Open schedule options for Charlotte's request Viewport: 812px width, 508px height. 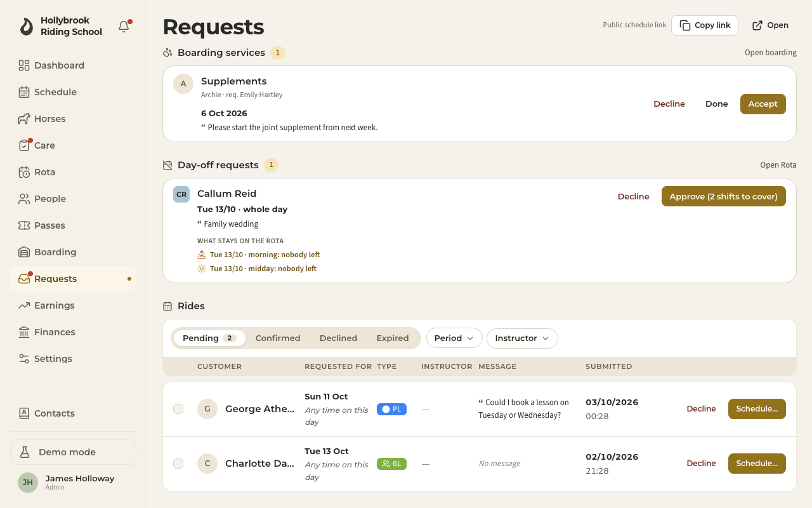(x=757, y=464)
